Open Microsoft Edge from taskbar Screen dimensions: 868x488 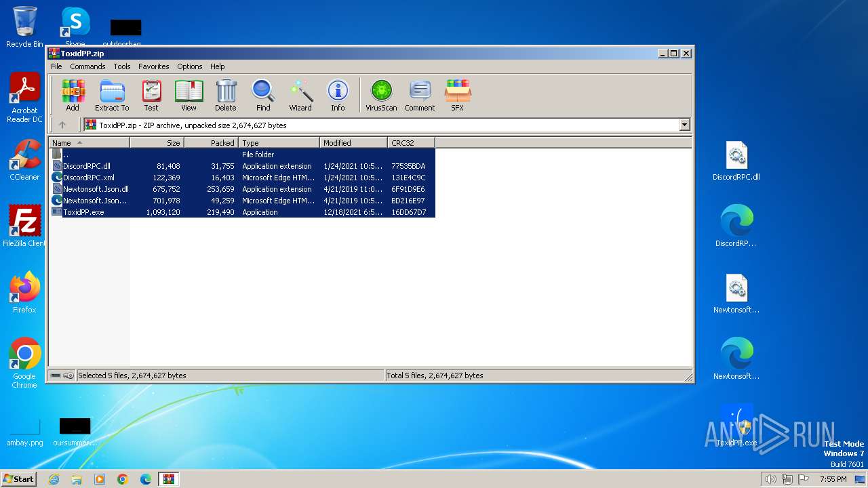click(146, 479)
